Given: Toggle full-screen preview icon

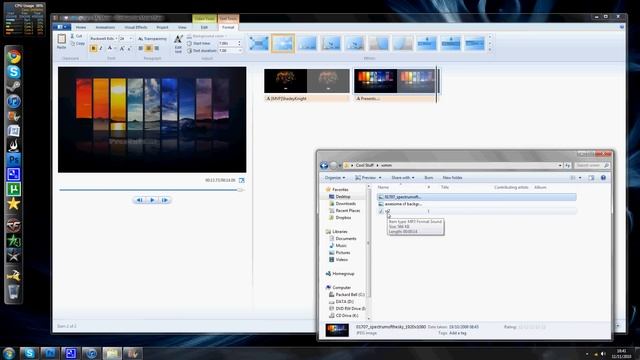Looking at the screenshot, I should tap(242, 180).
